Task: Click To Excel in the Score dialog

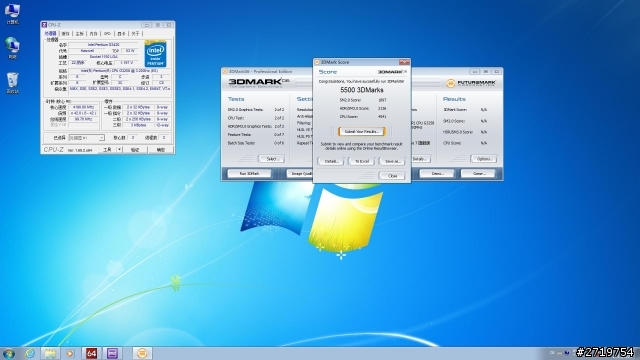Action: [x=362, y=161]
